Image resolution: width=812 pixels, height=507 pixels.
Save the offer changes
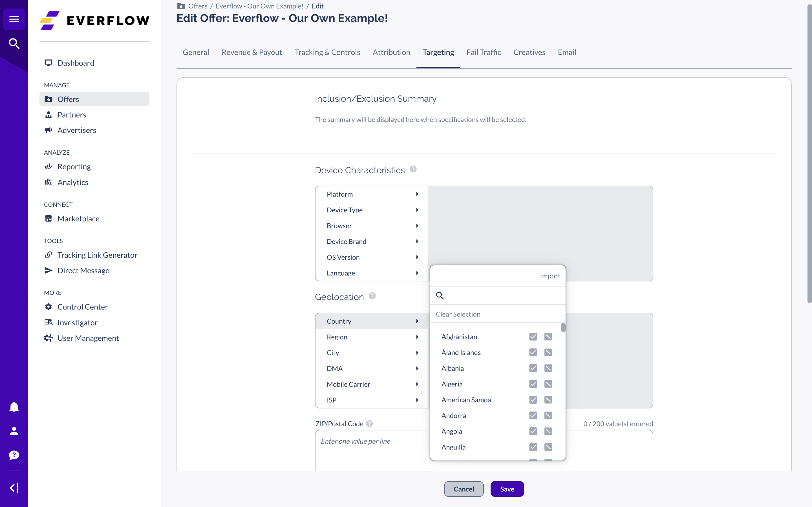(x=507, y=489)
